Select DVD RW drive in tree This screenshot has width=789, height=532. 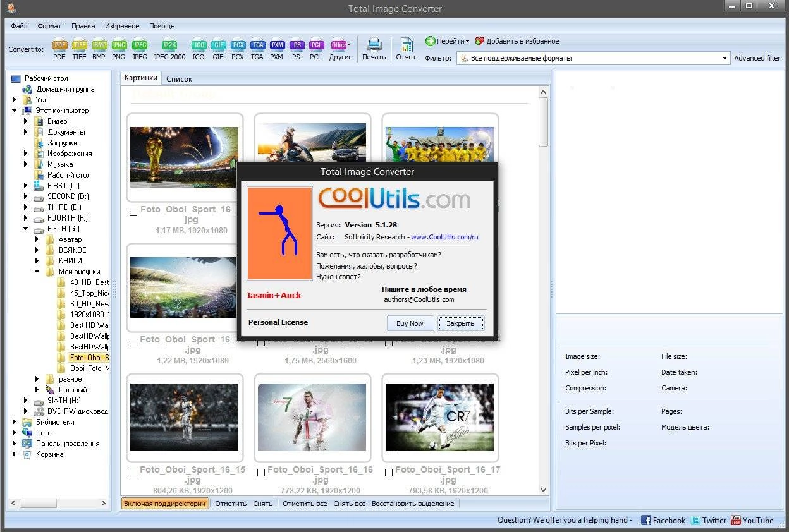point(77,411)
